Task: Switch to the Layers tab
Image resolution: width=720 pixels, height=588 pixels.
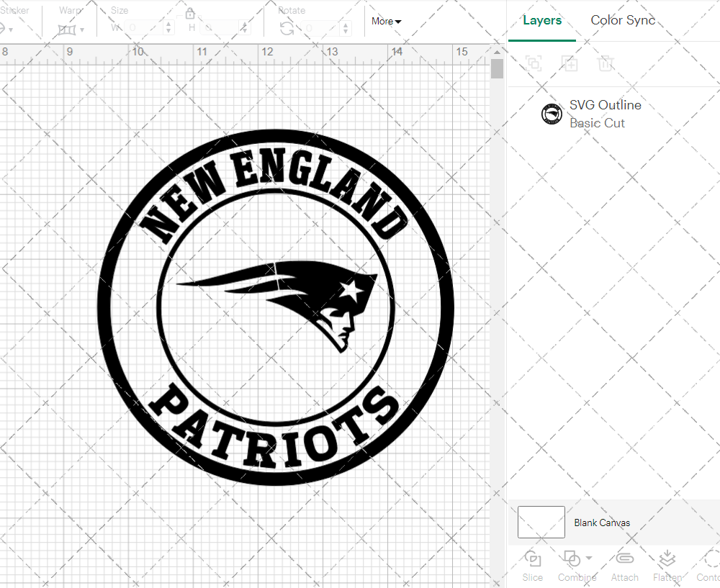Action: (x=542, y=20)
